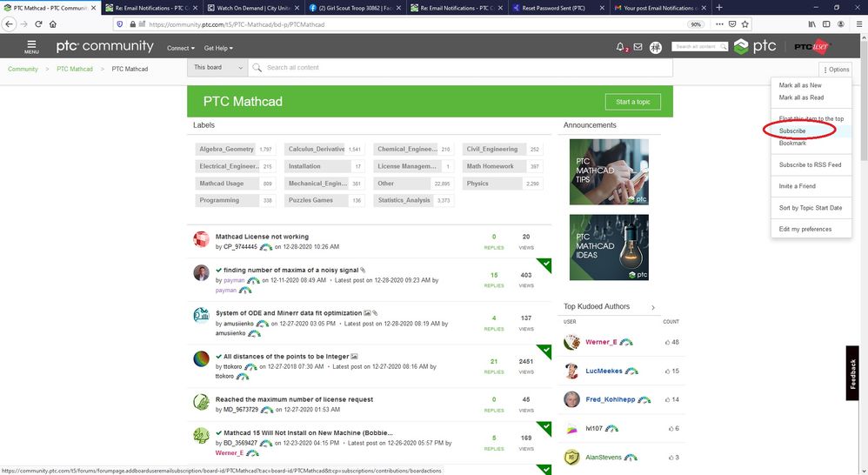Open Reached the maximum number of license topic

pos(294,399)
